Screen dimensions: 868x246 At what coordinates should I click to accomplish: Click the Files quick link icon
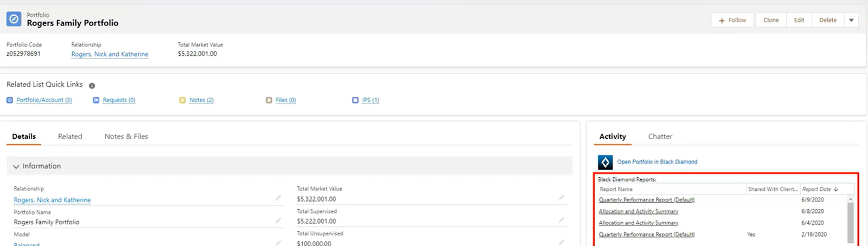tap(269, 100)
